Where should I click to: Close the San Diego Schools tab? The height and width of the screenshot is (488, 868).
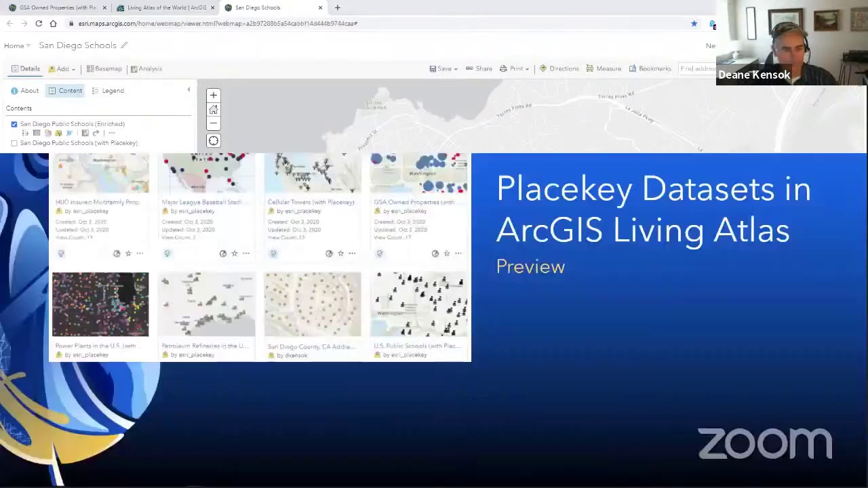point(320,7)
